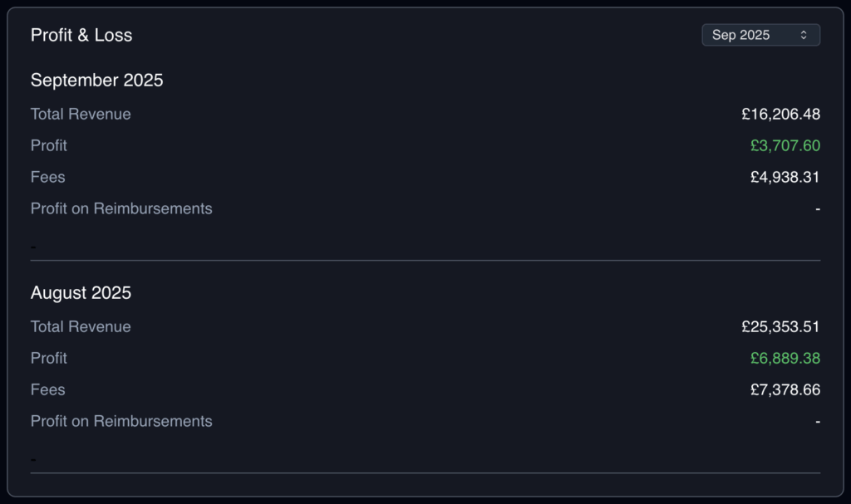Viewport: 851px width, 504px height.
Task: Click August's Profit on Reimbursements label
Action: (x=121, y=422)
